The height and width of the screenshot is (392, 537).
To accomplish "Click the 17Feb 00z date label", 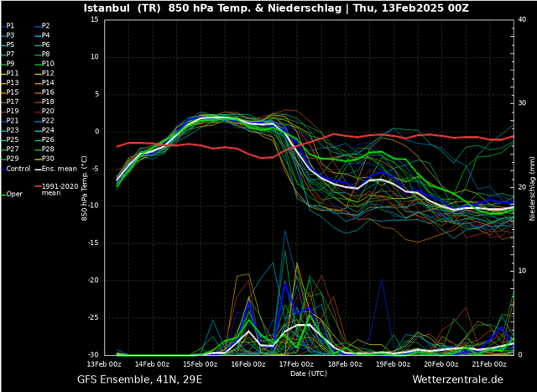I will coord(297,364).
